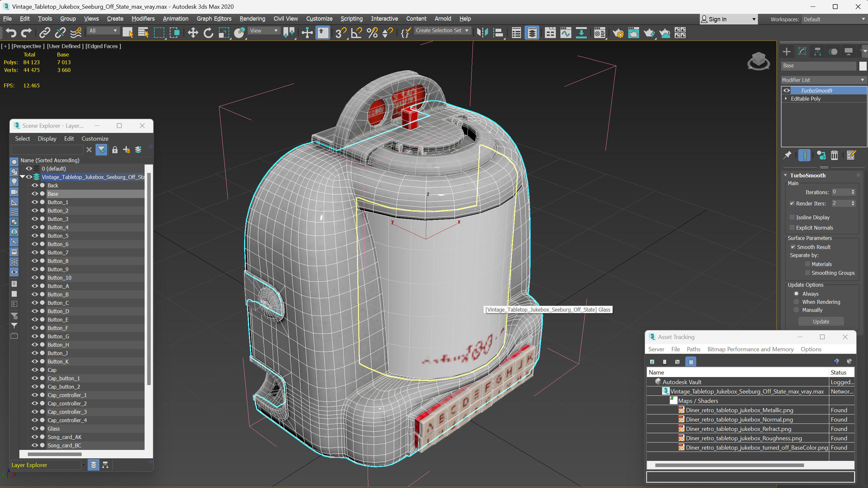868x488 pixels.
Task: Click the TurboSmooth Update button
Action: [821, 322]
